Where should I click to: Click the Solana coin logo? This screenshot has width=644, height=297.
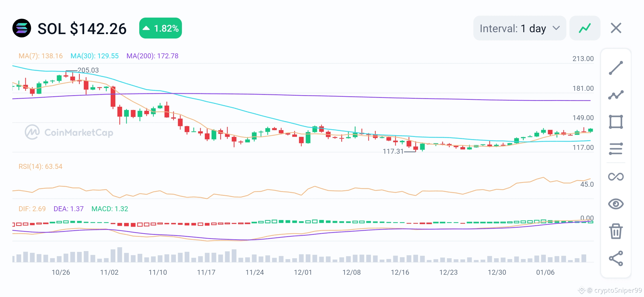pos(22,28)
